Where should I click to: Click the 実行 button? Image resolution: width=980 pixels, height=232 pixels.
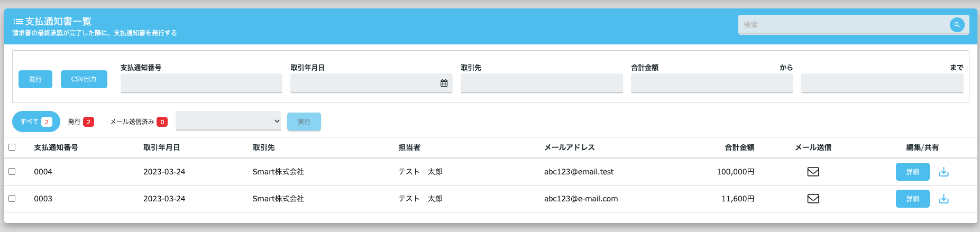click(304, 122)
